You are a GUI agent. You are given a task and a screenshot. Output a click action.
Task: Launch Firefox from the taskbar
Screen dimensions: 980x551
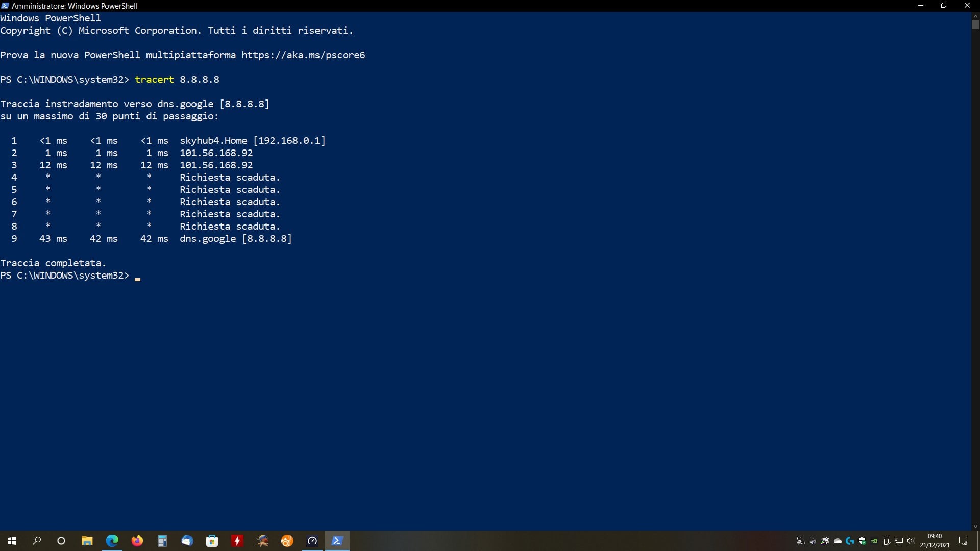137,541
